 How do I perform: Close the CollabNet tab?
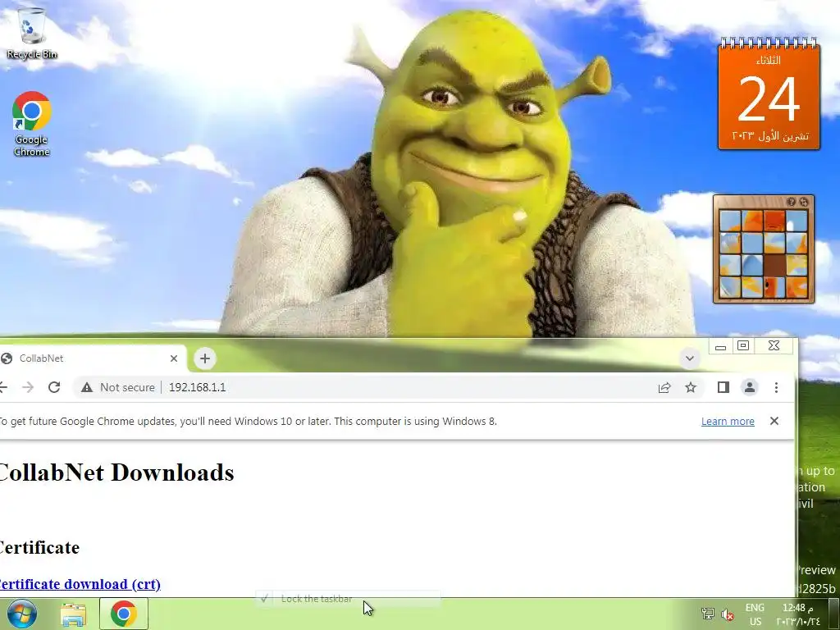click(x=174, y=358)
